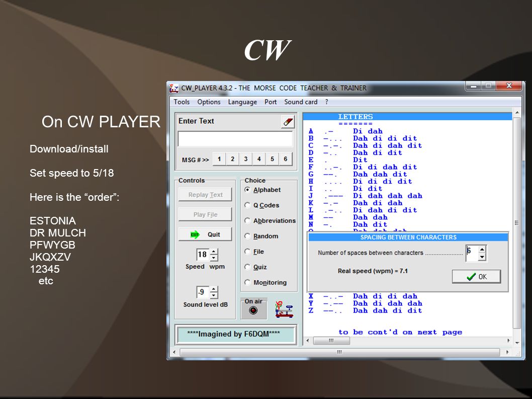The height and width of the screenshot is (399, 532).
Task: Click MSG button 4
Action: coord(259,159)
